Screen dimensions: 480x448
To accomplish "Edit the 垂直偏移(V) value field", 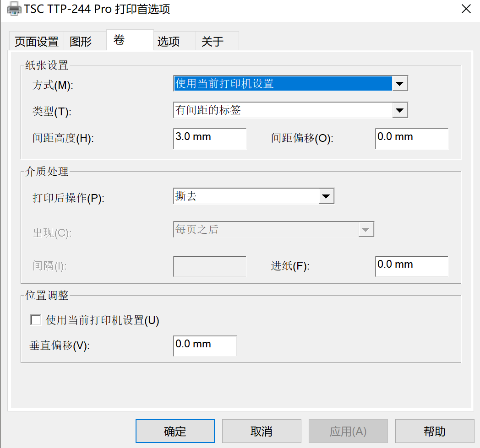I will [205, 345].
